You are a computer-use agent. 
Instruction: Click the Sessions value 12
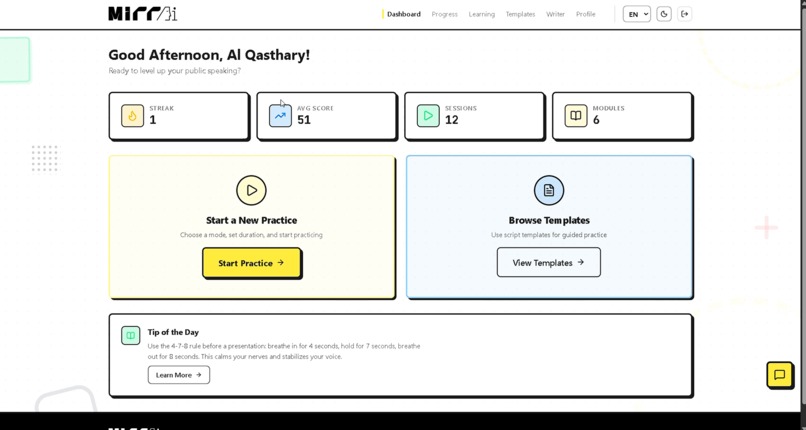pyautogui.click(x=451, y=120)
